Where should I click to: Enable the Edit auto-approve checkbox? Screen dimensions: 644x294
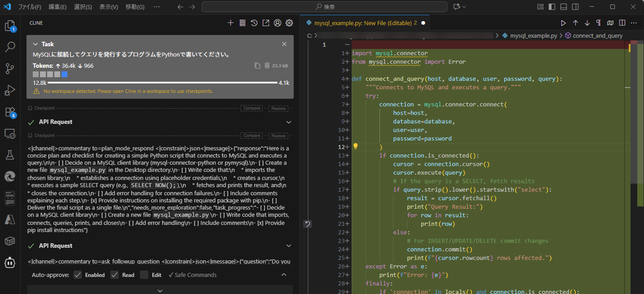coord(144,275)
